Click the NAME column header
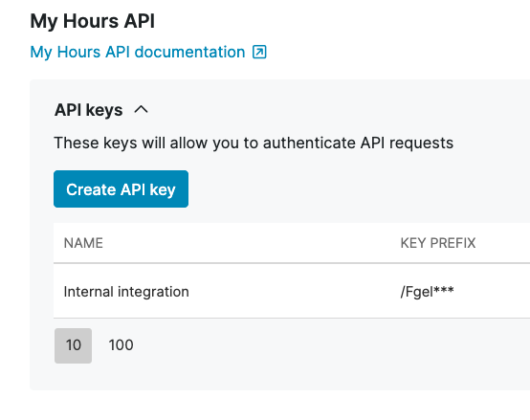The height and width of the screenshot is (420, 530). pyautogui.click(x=83, y=243)
